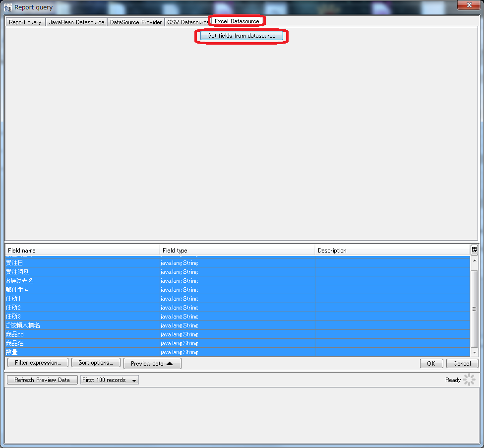Select the お届け先名 field row
Viewport: 484px width, 448px height.
tap(238, 281)
